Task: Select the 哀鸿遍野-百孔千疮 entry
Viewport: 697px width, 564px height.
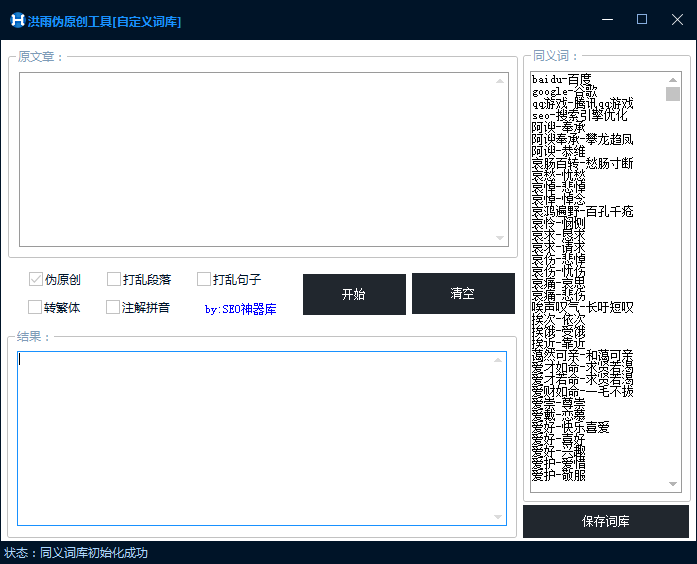Action: click(x=582, y=212)
